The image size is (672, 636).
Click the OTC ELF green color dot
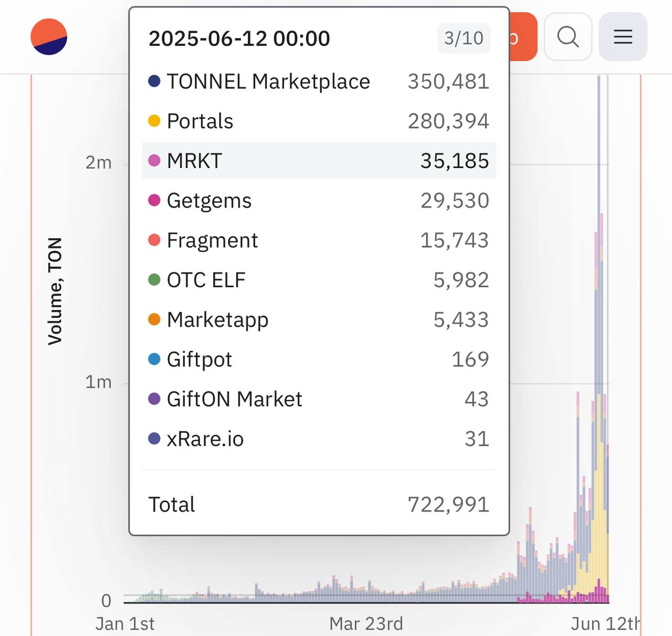[x=154, y=279]
